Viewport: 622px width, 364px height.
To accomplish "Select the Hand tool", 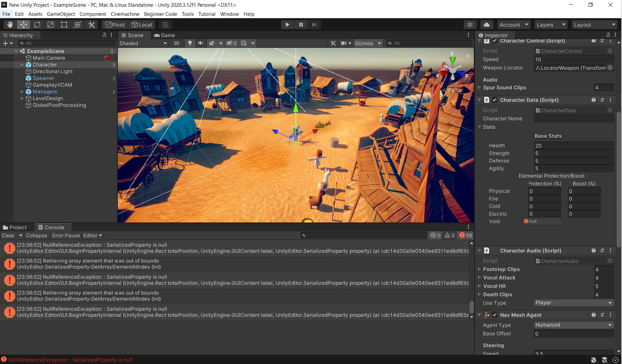I will [10, 25].
